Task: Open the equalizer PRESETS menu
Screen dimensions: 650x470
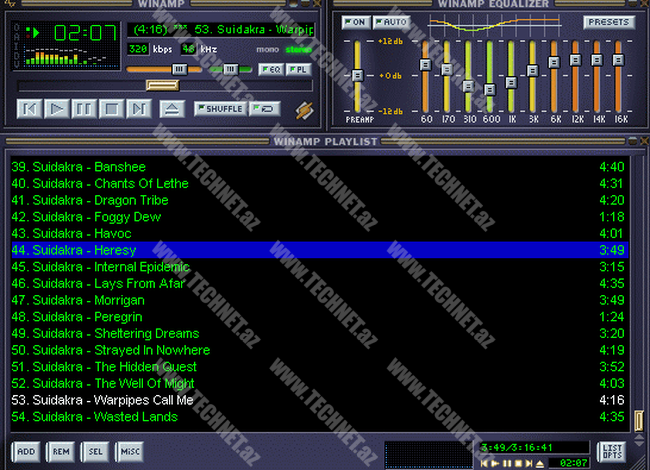Action: pos(608,22)
